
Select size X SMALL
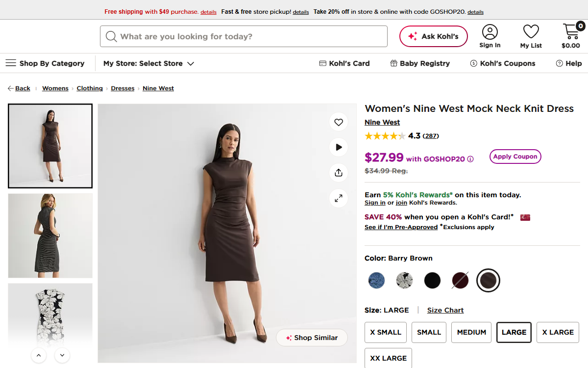point(386,332)
